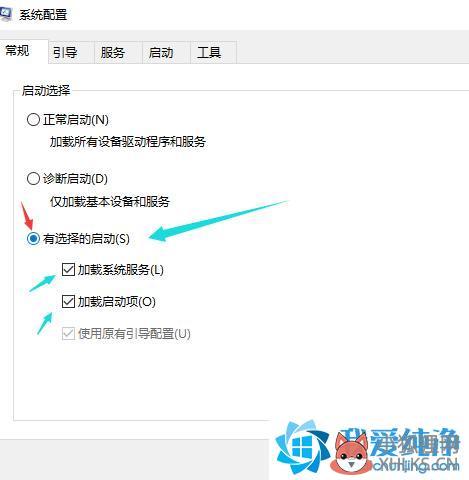Click the fox mascot watermark icon
This screenshot has height=480, width=469.
(351, 453)
